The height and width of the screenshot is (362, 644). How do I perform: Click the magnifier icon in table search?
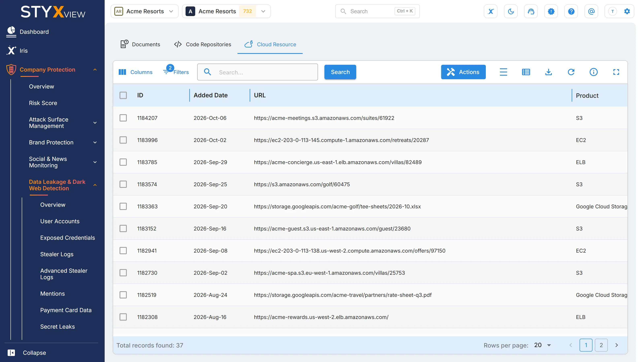pos(207,72)
